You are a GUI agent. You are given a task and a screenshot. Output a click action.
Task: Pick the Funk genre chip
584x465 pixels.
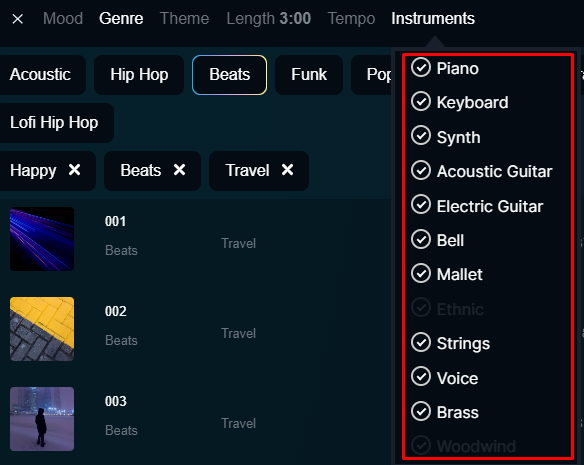(309, 75)
